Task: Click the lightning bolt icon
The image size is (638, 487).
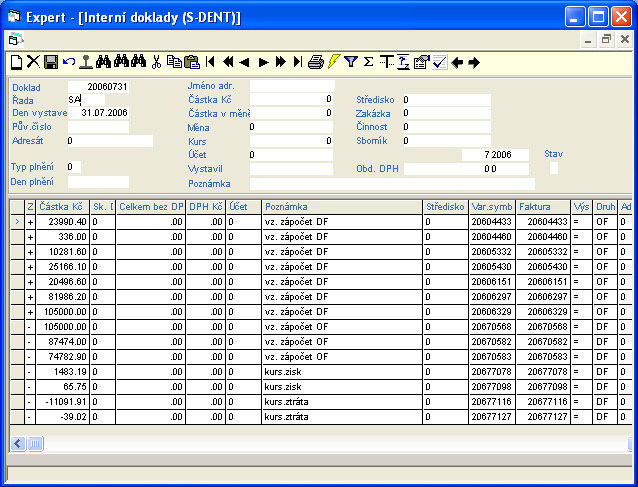Action: (333, 62)
